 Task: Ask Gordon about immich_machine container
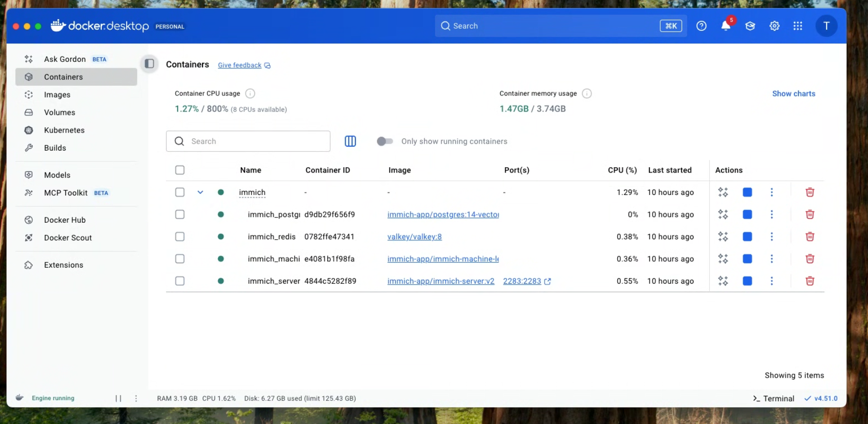(723, 259)
